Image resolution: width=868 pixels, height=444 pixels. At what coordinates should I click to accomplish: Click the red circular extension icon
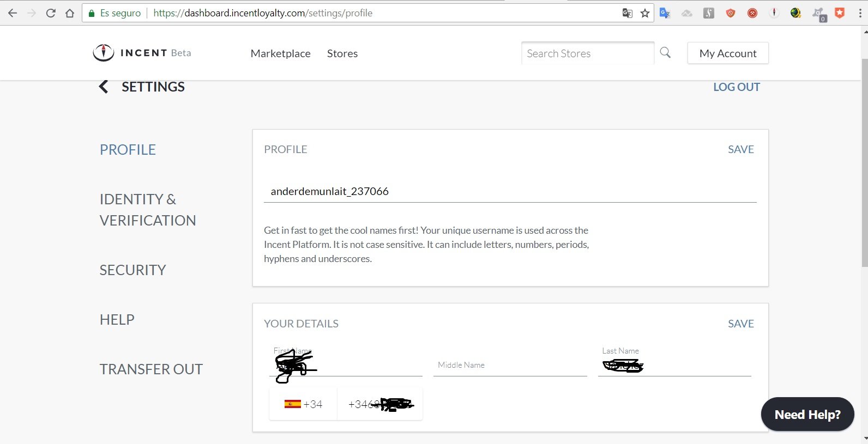coord(752,13)
